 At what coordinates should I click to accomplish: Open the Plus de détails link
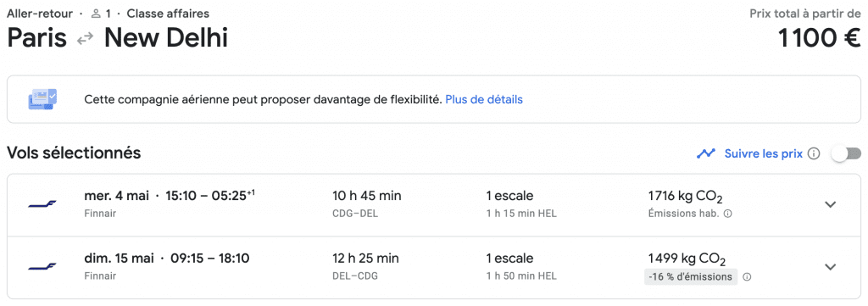pyautogui.click(x=484, y=100)
